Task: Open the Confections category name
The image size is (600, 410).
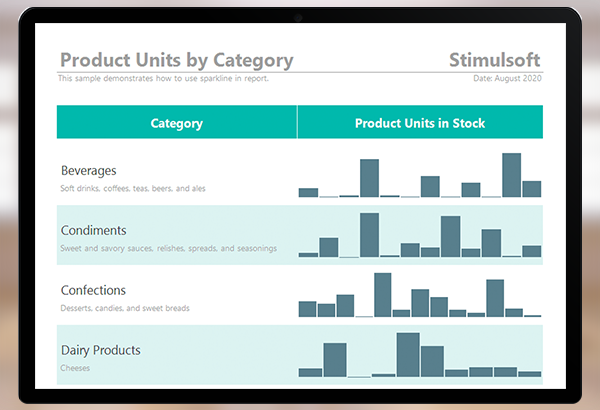Action: tap(93, 290)
